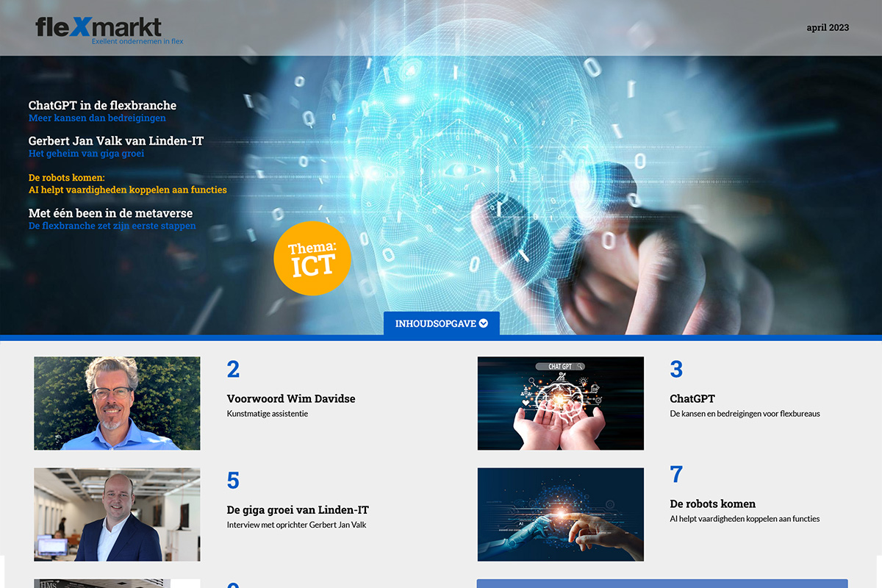
Task: Click 'Kunstmatige assistentie' description
Action: tap(268, 414)
